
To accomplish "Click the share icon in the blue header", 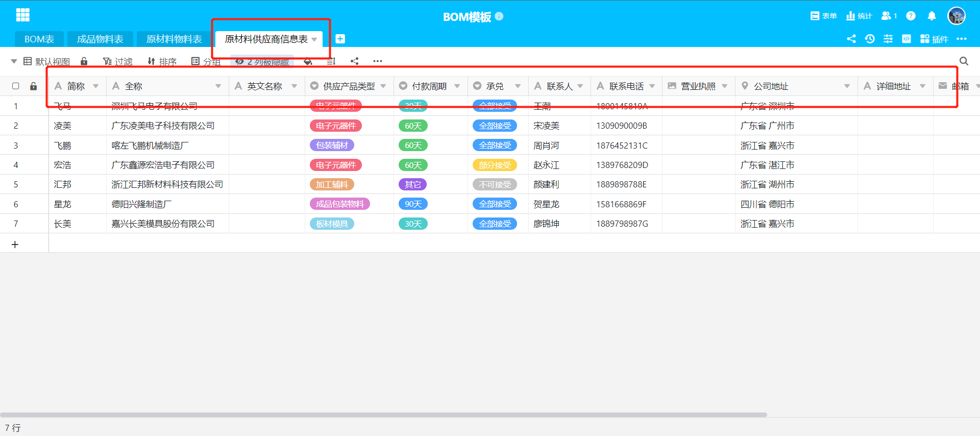I will 851,39.
